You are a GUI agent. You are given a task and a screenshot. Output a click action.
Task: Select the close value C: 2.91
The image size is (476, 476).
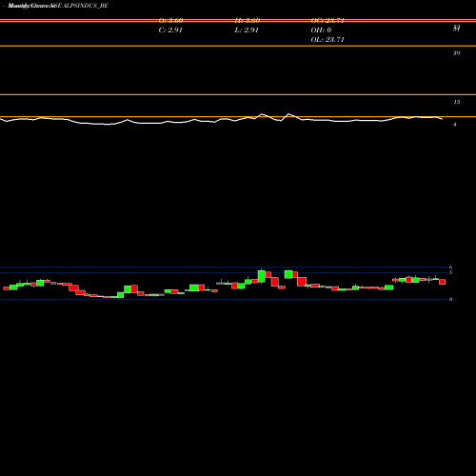170,30
